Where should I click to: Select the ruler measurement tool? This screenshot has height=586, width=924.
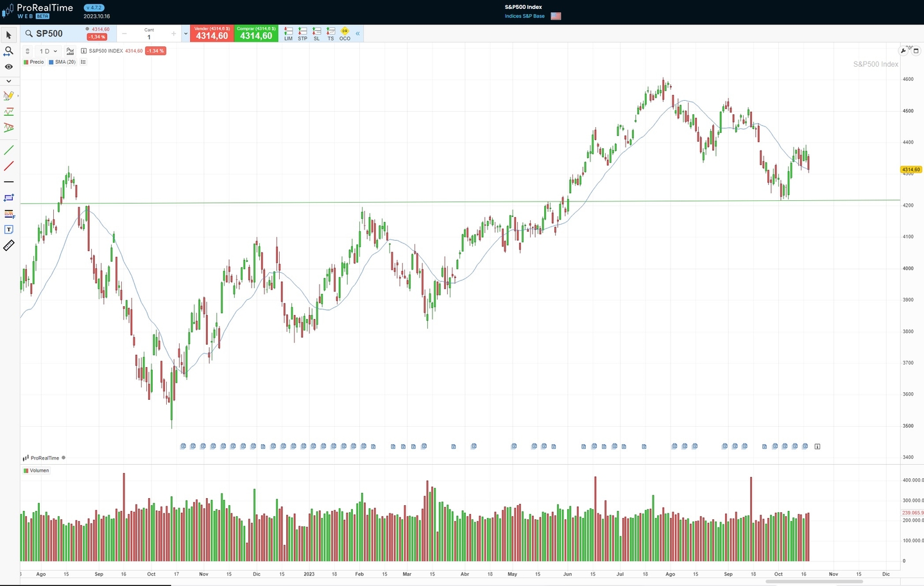8,245
